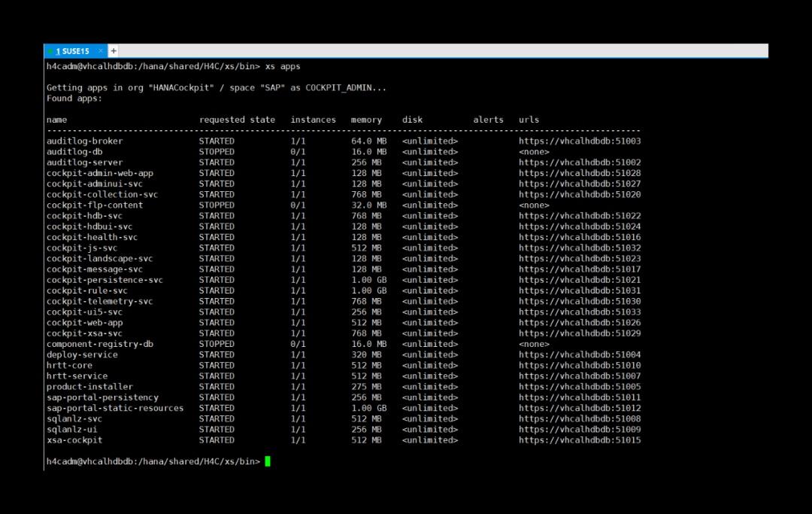This screenshot has width=812, height=514.
Task: Click the app name cockpit-xsa-svc
Action: (84, 333)
